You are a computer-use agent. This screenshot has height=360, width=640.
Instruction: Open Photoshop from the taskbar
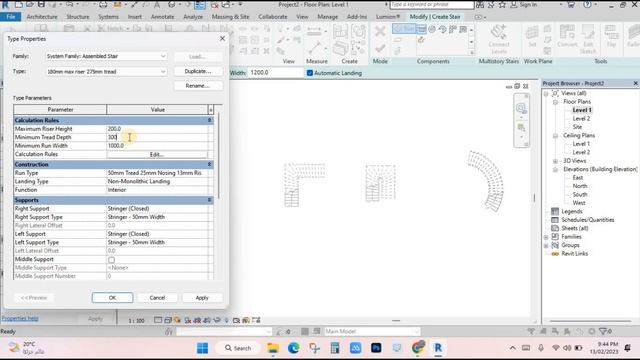pyautogui.click(x=376, y=348)
